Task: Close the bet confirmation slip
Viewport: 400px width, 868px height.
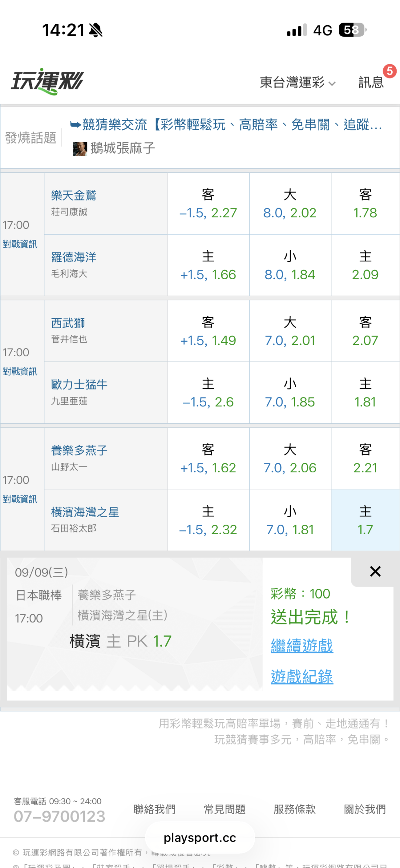Action: (x=375, y=571)
